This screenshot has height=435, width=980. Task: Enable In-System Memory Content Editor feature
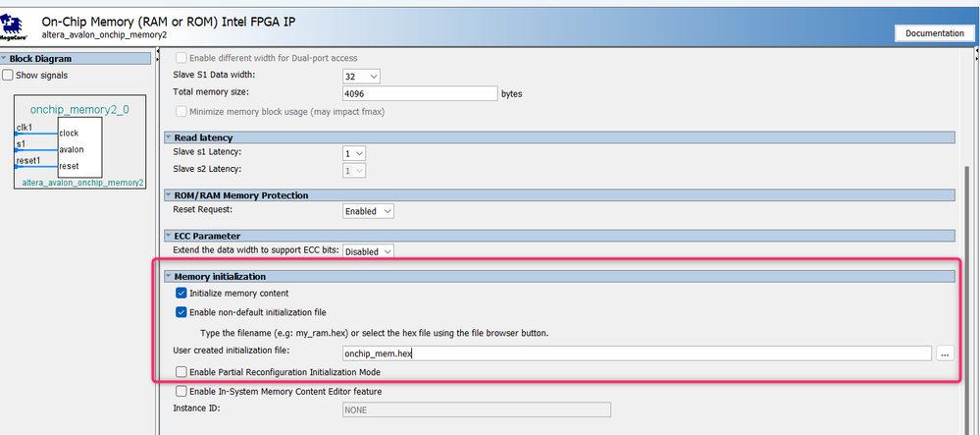coord(181,391)
